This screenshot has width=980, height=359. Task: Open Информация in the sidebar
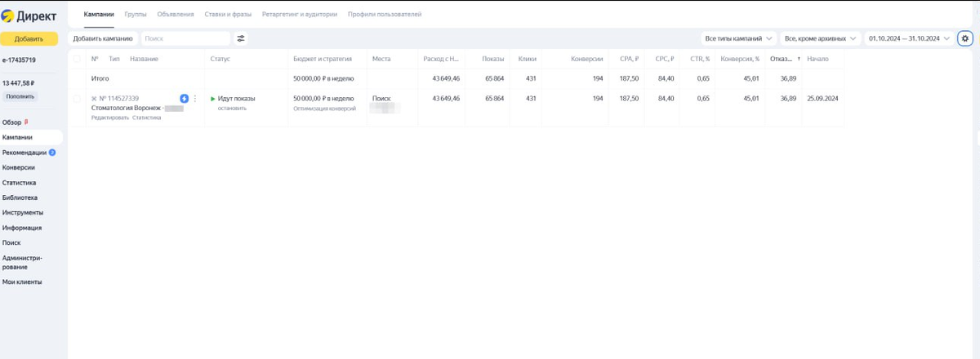[22, 228]
